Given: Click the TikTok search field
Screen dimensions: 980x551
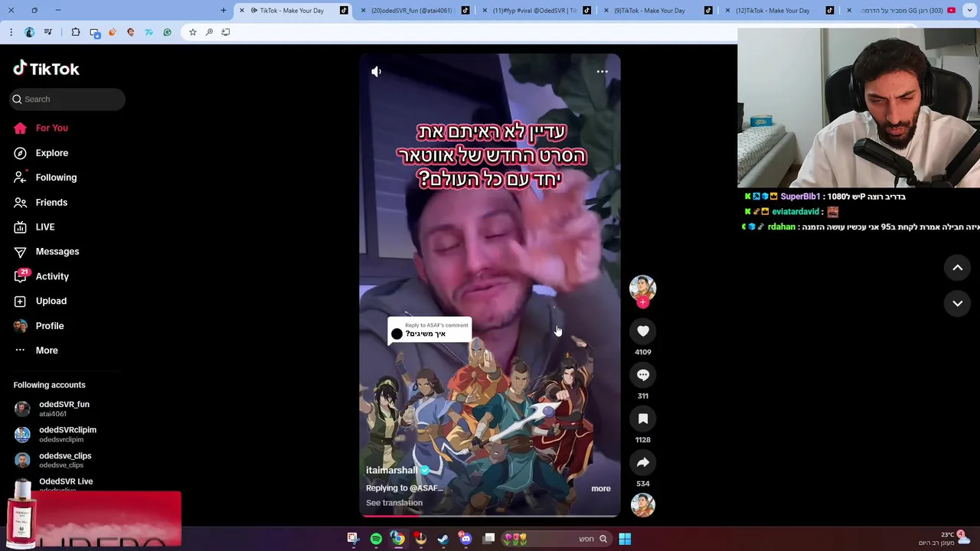Looking at the screenshot, I should [67, 99].
